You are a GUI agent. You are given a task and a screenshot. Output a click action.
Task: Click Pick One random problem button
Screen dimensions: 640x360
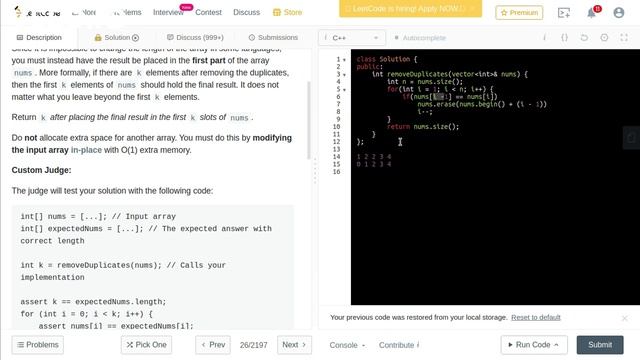pyautogui.click(x=146, y=345)
